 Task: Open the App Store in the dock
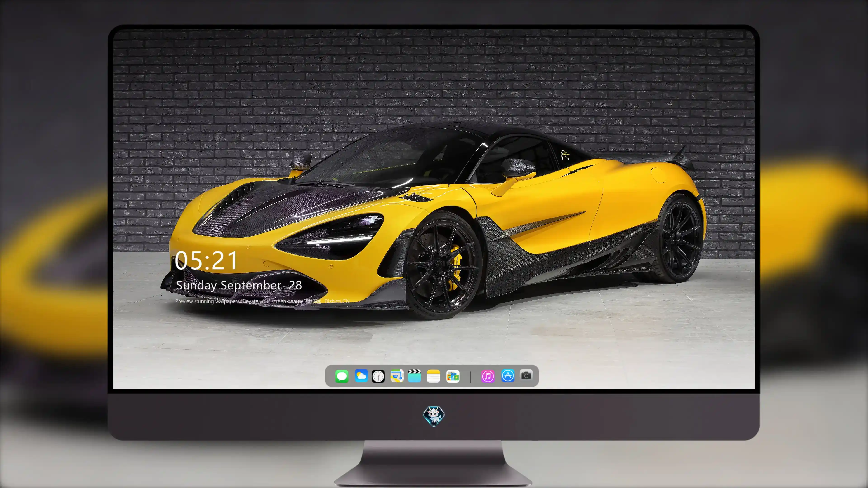pos(508,375)
